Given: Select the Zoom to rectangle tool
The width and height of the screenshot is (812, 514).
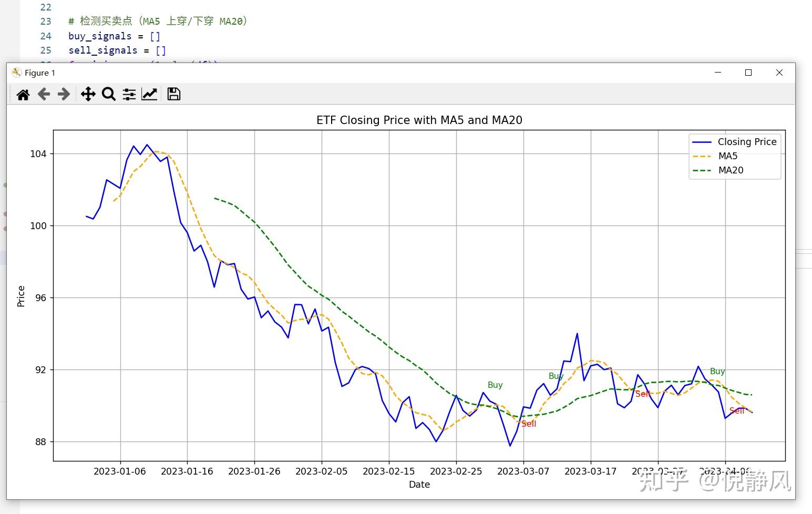Looking at the screenshot, I should (x=109, y=94).
